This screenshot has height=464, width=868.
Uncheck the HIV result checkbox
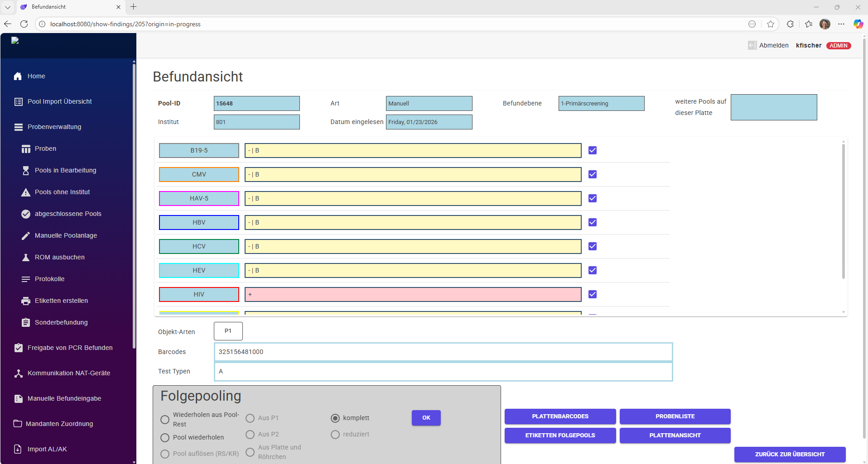[x=592, y=294]
